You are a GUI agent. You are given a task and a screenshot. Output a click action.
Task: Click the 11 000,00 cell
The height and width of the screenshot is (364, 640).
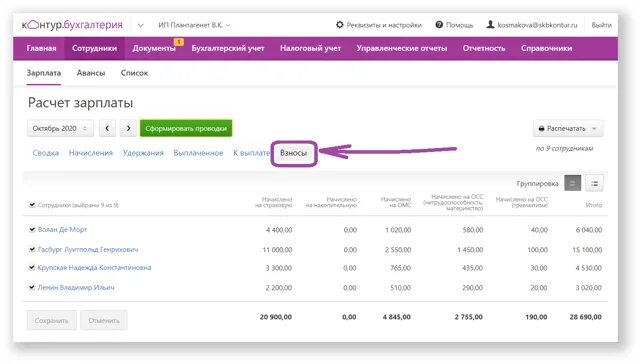[x=277, y=250]
